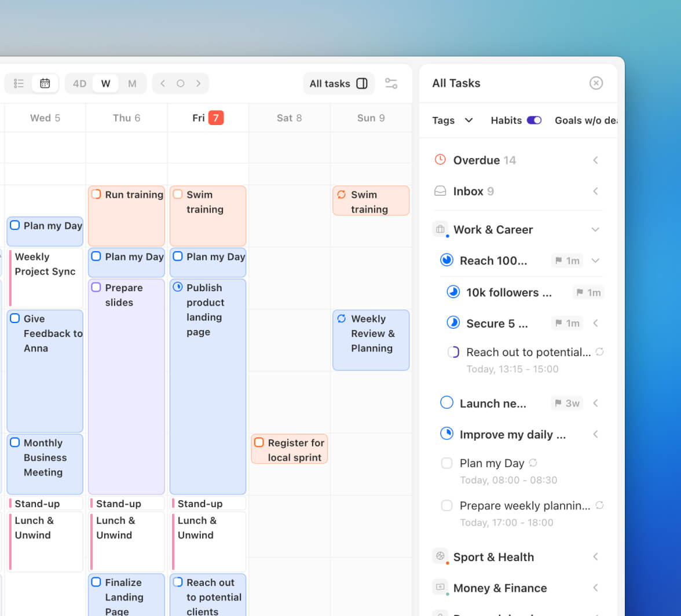This screenshot has height=616, width=681.
Task: Check Prepare slides task on Thursday
Action: (96, 287)
